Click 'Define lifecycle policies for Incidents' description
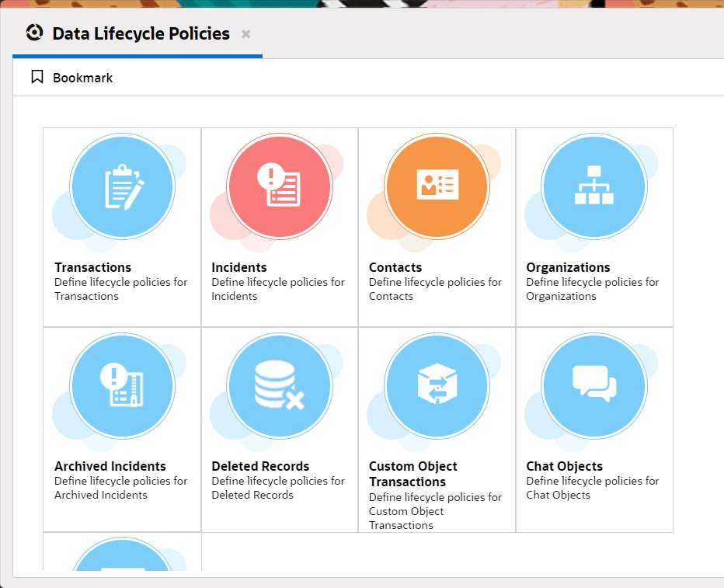This screenshot has height=588, width=724. (278, 289)
